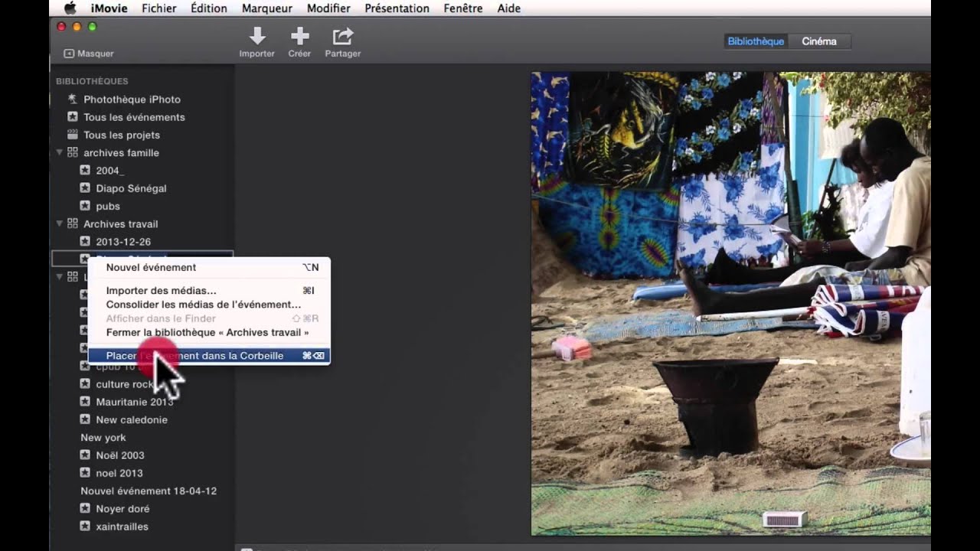Select Tous les événements
This screenshot has width=980, height=551.
point(134,117)
